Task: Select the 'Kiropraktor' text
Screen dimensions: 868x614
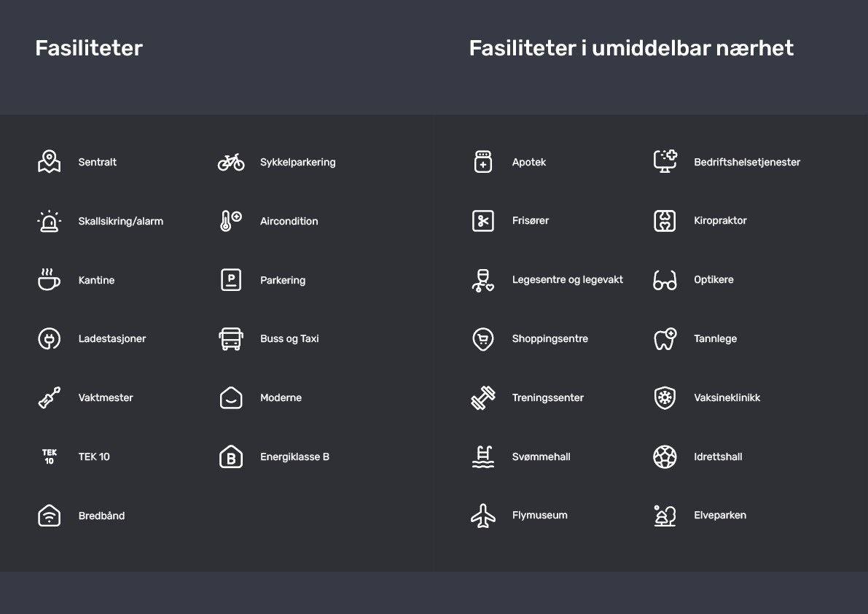Action: [x=720, y=220]
